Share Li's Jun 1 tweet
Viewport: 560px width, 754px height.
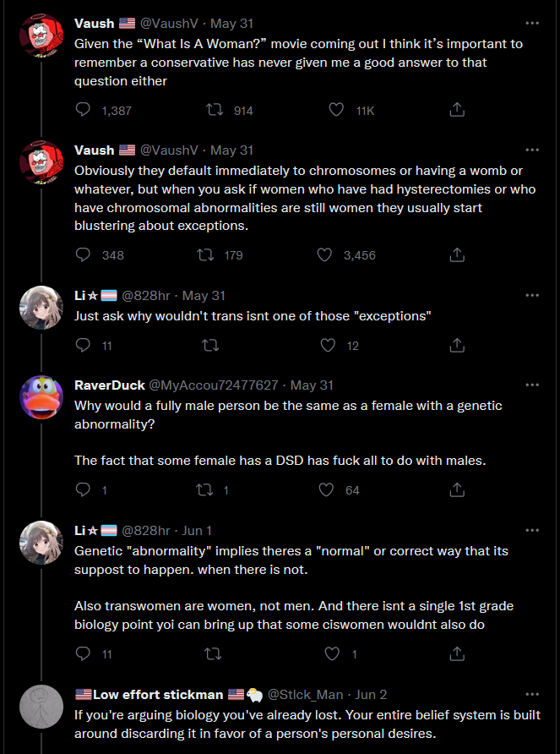tap(457, 653)
